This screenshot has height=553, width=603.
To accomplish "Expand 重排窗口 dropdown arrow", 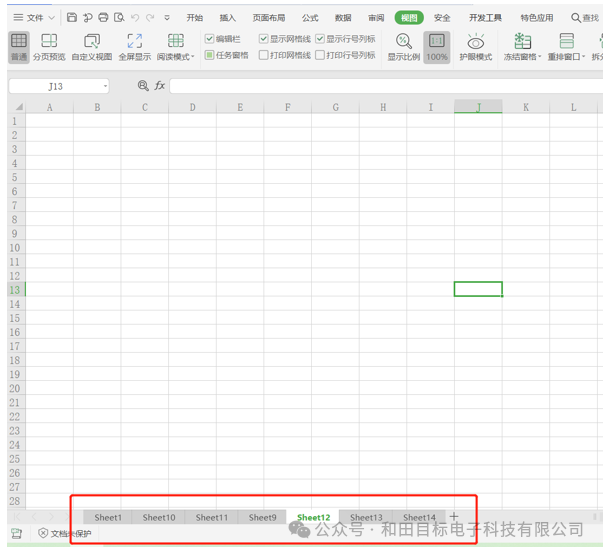I will click(583, 57).
